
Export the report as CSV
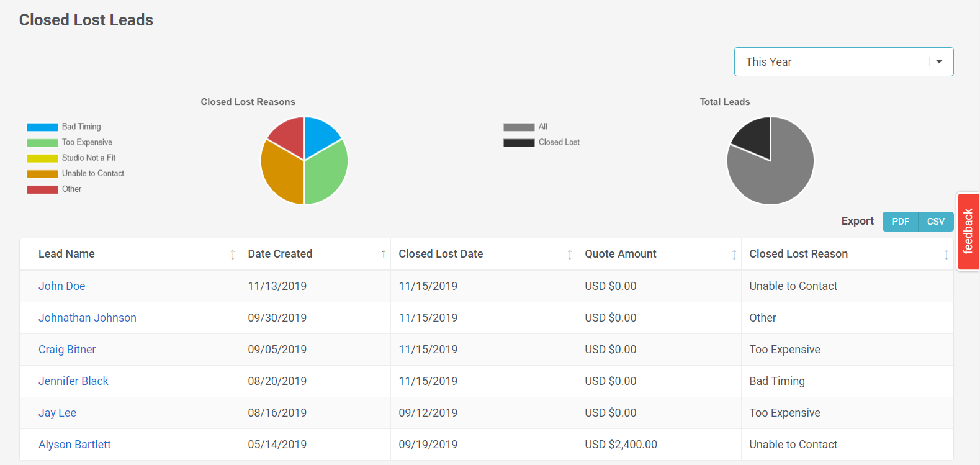935,222
